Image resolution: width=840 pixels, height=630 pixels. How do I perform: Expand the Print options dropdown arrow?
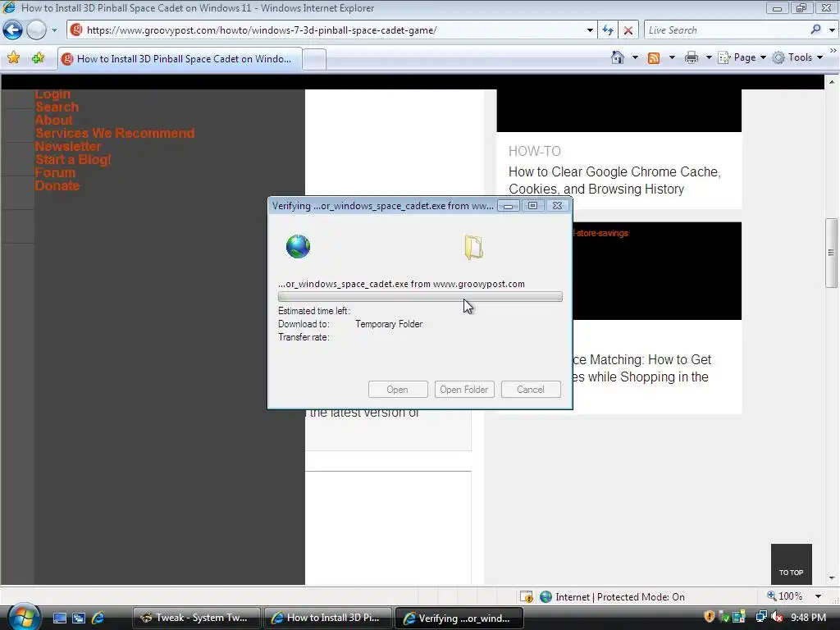708,57
